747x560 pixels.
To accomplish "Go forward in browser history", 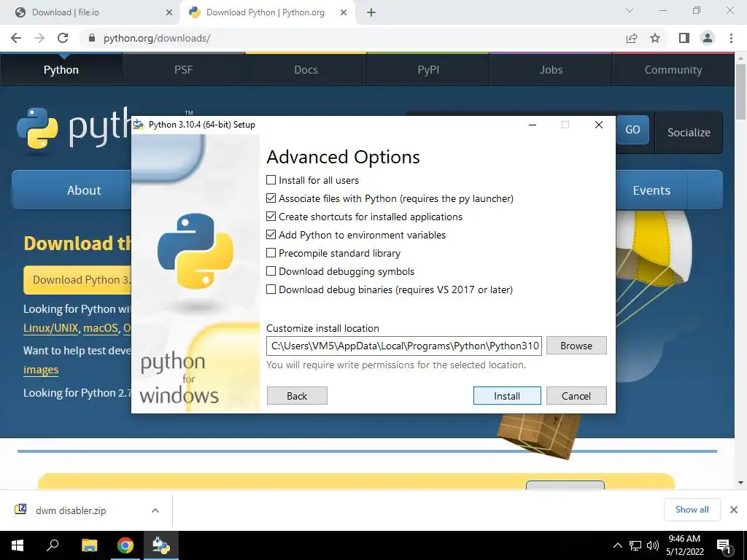I will pos(39,38).
